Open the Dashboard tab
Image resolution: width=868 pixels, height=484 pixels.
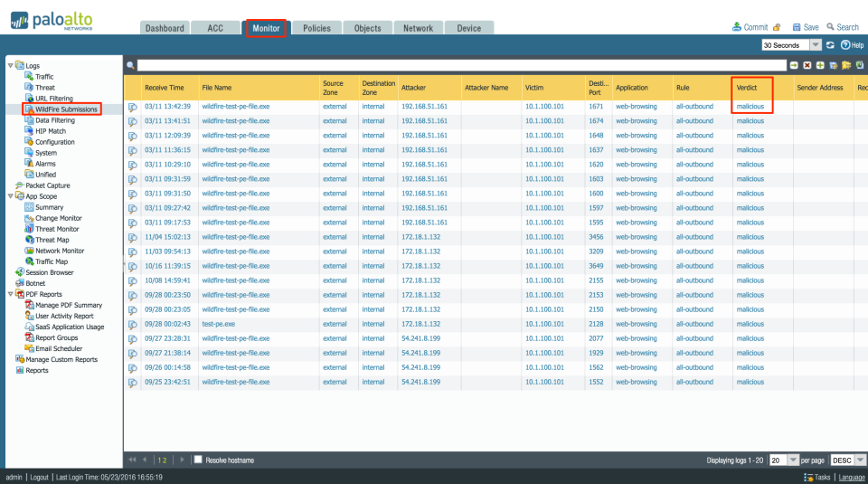point(165,28)
